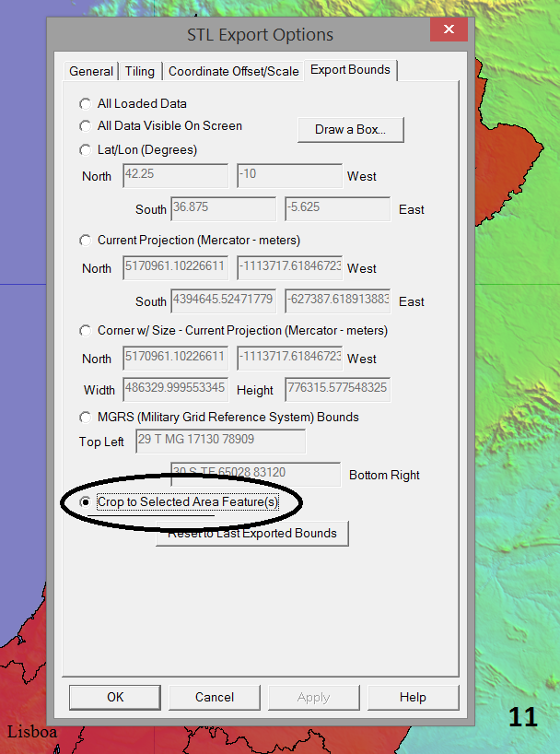Choose All Data Visible On Screen
The height and width of the screenshot is (754, 560).
click(x=86, y=126)
